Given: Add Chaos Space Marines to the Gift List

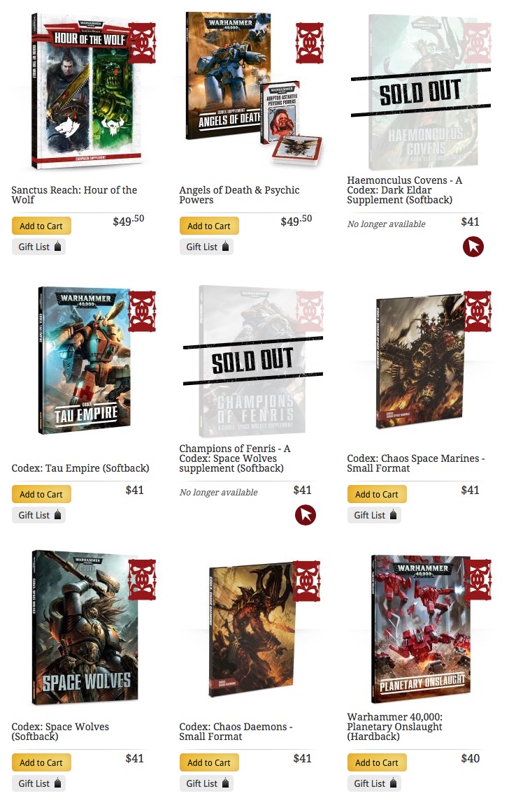Looking at the screenshot, I should coord(375,515).
